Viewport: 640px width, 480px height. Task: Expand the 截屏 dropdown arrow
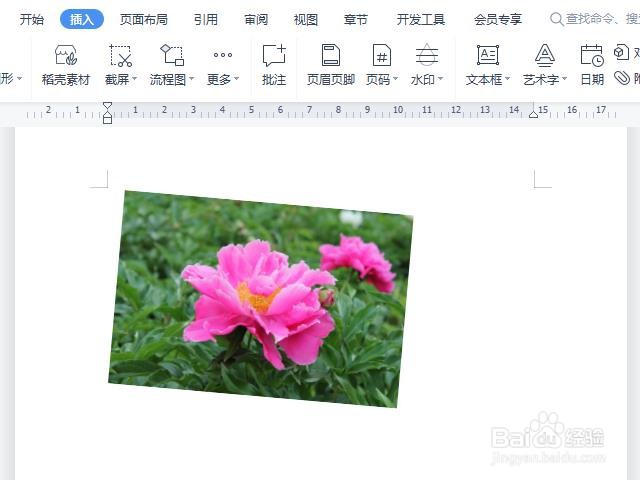click(x=134, y=78)
